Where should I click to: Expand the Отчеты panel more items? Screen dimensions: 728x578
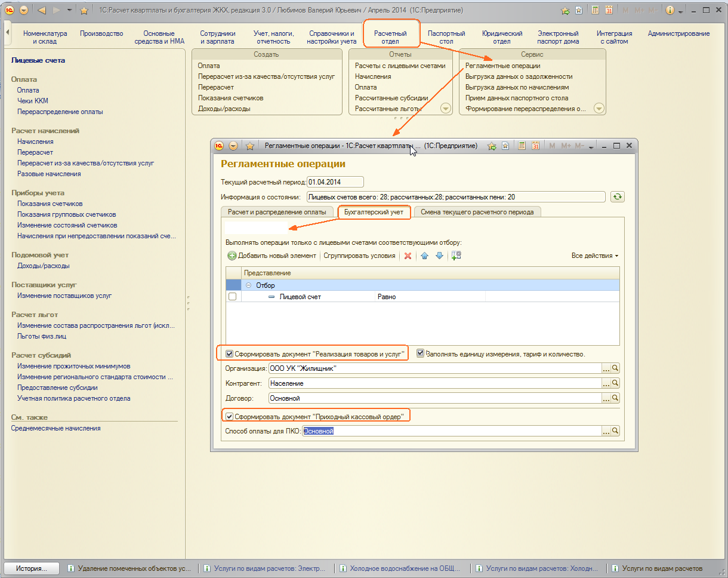445,109
